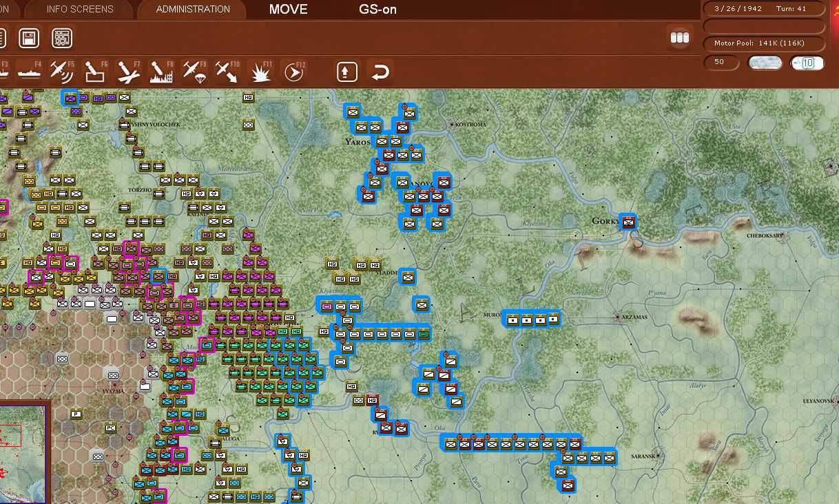839x504 pixels.
Task: Click the three-stack unit display icon
Action: pos(680,38)
